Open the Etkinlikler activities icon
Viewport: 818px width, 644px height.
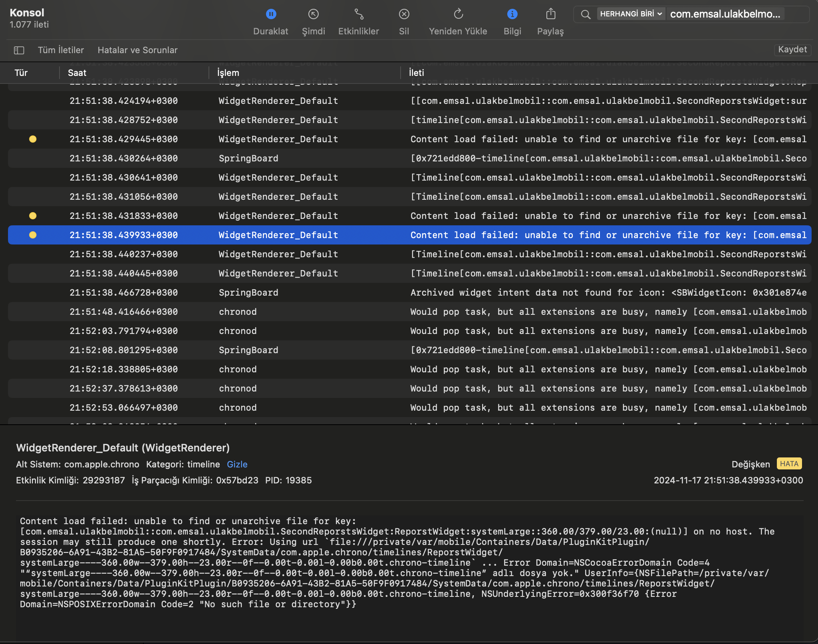tap(359, 14)
